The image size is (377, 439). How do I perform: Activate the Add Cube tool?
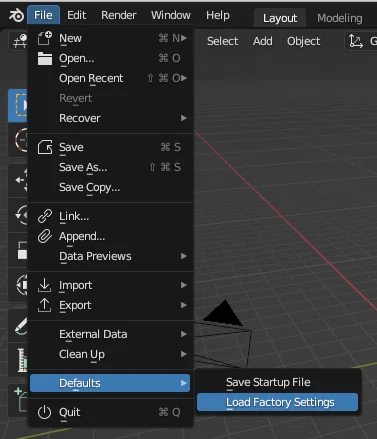pyautogui.click(x=19, y=400)
